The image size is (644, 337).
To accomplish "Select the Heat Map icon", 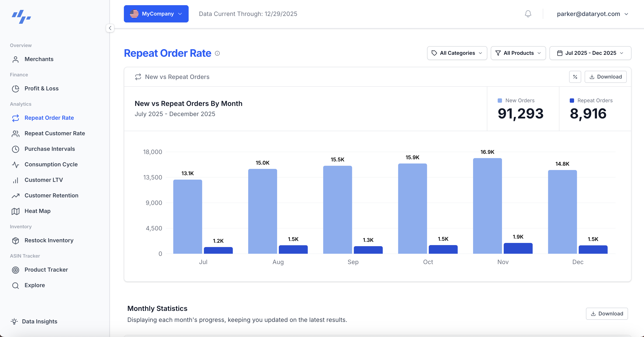I will [16, 211].
